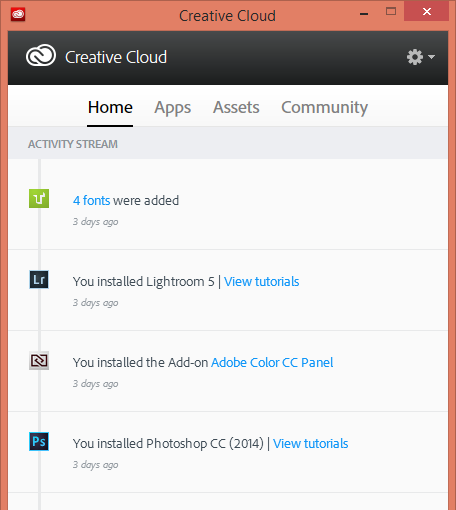
Task: Click the Photoshop Ps icon
Action: [39, 441]
